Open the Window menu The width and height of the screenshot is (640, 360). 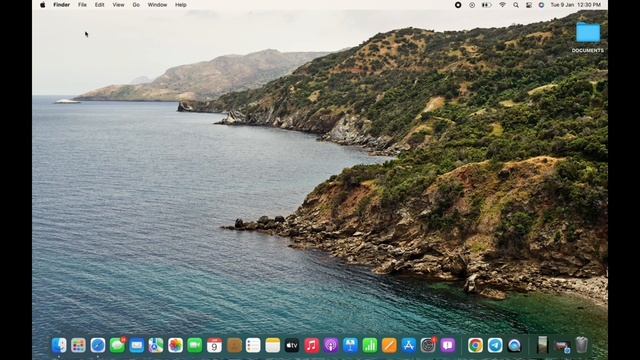pyautogui.click(x=157, y=5)
